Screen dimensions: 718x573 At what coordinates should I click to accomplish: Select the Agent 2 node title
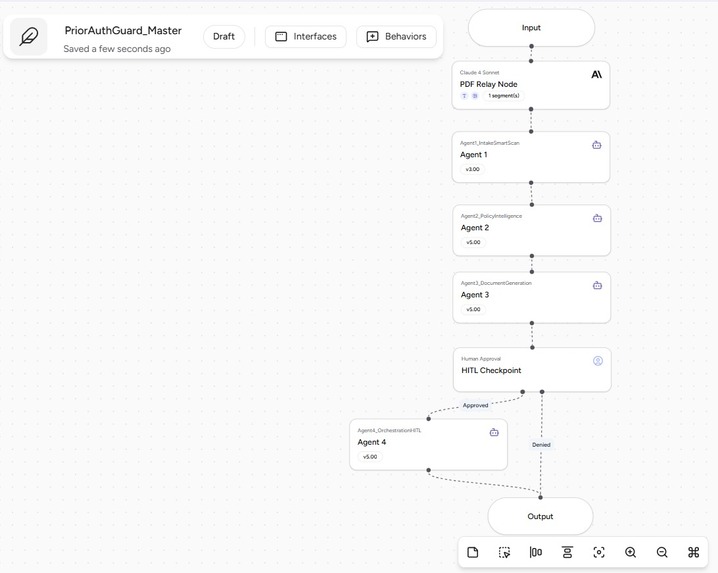[475, 228]
